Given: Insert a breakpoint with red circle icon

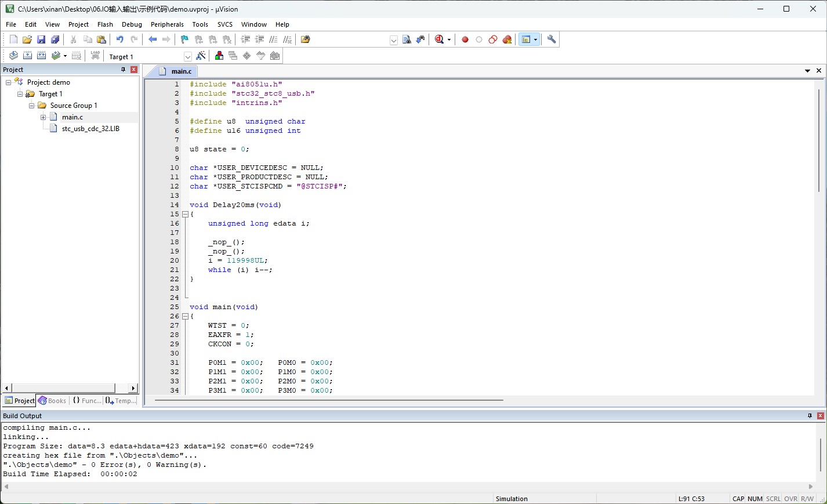Looking at the screenshot, I should [x=465, y=39].
